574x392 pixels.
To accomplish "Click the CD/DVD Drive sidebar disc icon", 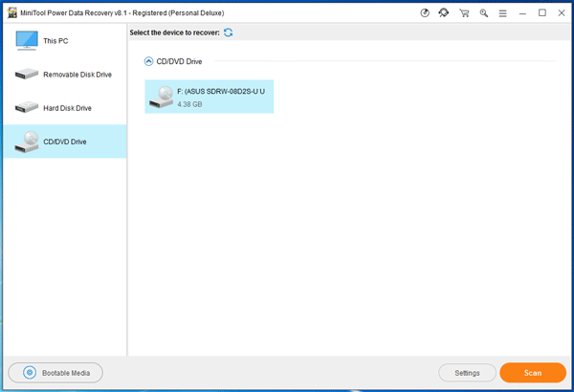I will point(27,142).
